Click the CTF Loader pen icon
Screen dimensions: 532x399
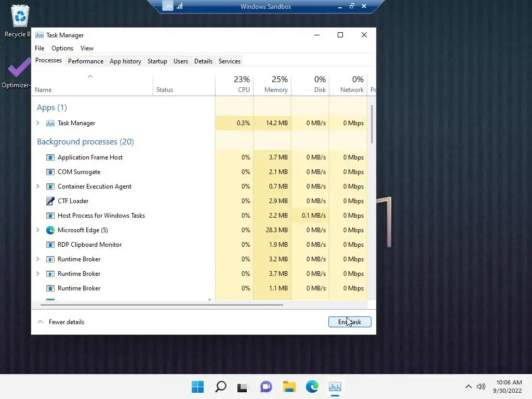pos(50,201)
